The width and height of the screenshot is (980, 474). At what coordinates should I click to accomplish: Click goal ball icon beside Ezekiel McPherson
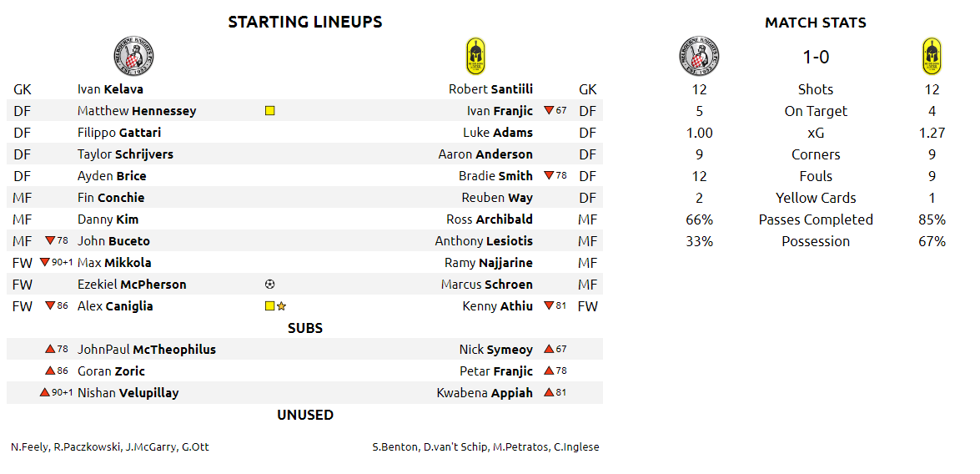(269, 285)
